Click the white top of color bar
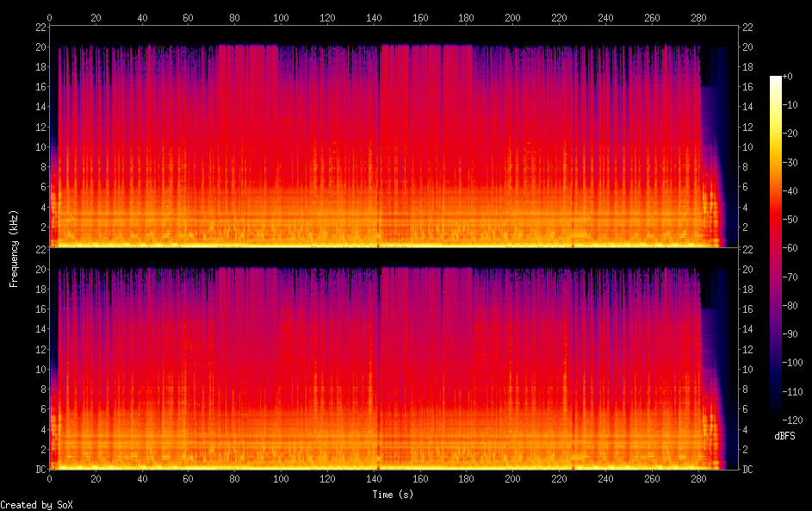Image resolution: width=812 pixels, height=511 pixels. click(776, 78)
